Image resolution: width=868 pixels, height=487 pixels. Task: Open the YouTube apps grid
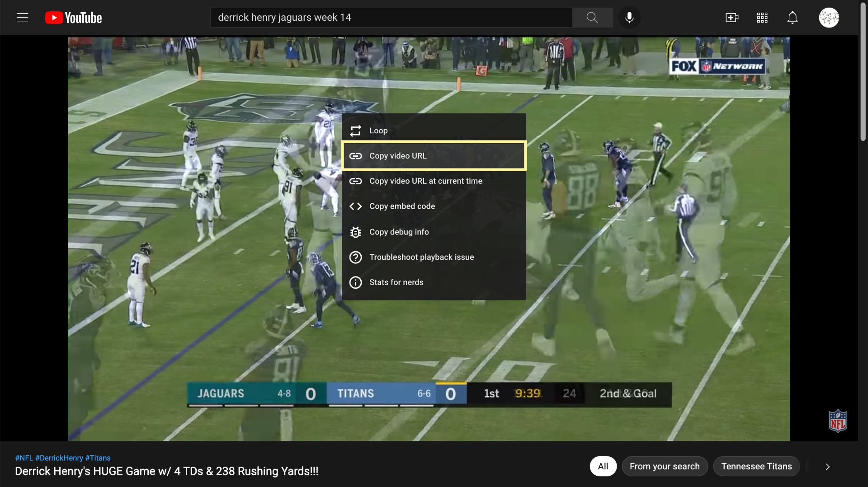tap(762, 18)
